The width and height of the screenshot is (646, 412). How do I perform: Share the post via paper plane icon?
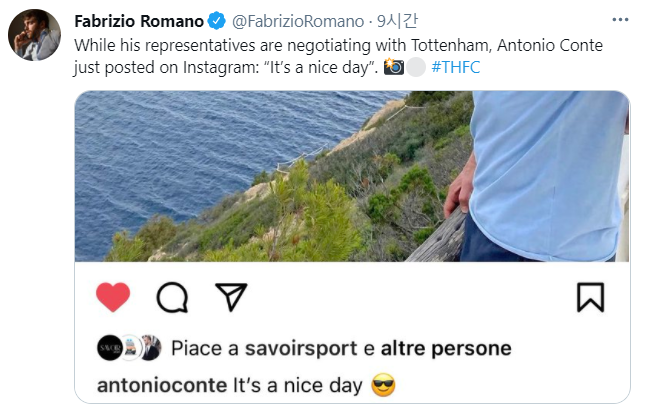[x=231, y=296]
